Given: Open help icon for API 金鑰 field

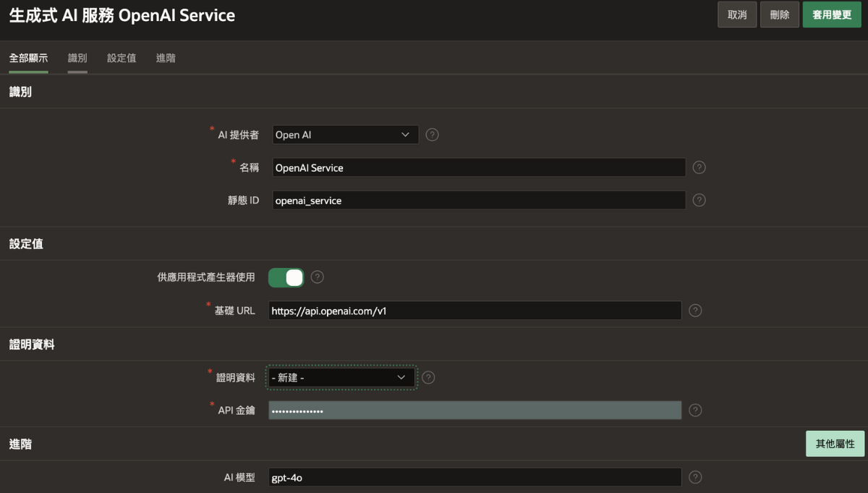Looking at the screenshot, I should click(x=695, y=410).
